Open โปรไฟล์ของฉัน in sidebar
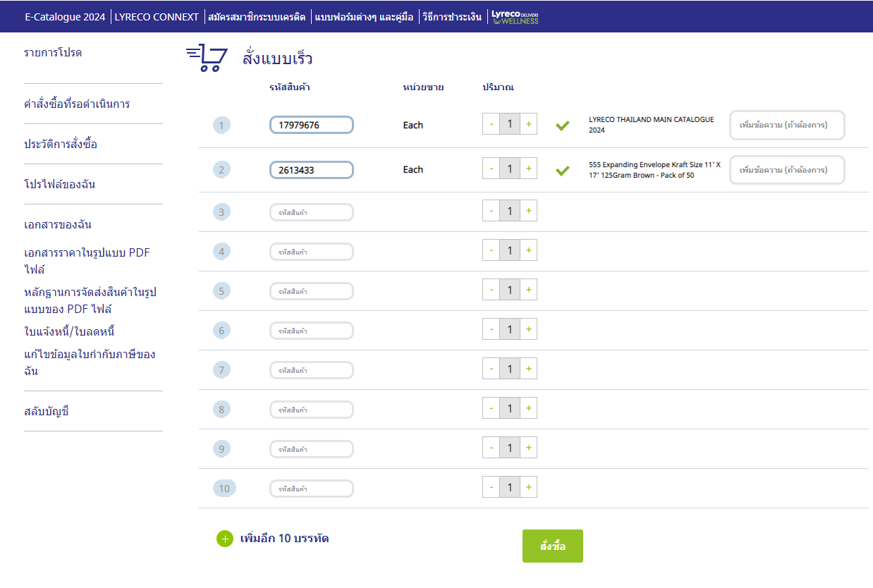The height and width of the screenshot is (588, 873). tap(60, 185)
